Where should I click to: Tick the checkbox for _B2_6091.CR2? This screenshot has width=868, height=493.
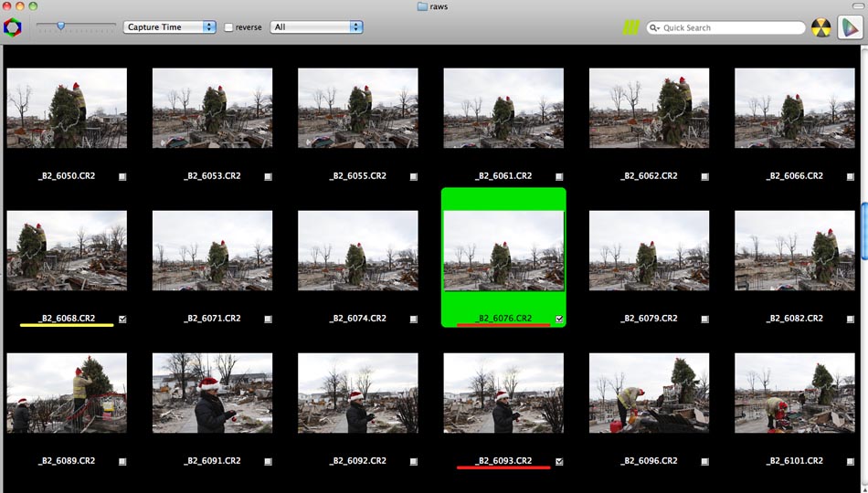(x=268, y=461)
